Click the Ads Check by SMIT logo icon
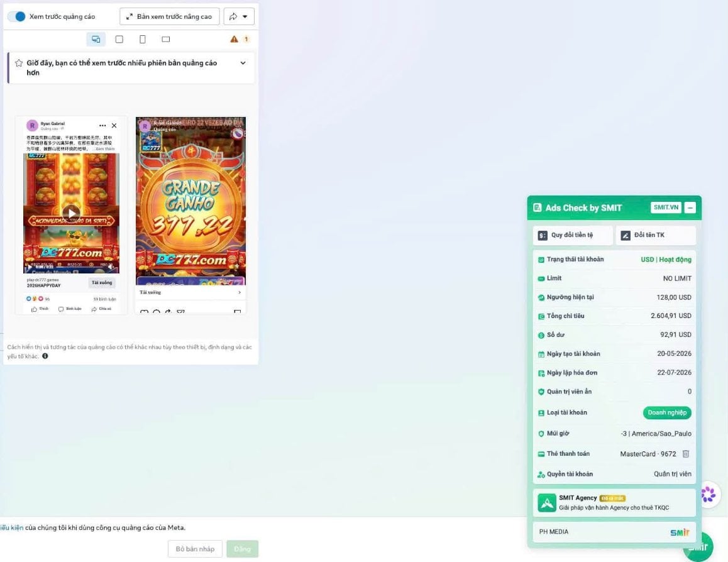The height and width of the screenshot is (562, 728). [537, 208]
